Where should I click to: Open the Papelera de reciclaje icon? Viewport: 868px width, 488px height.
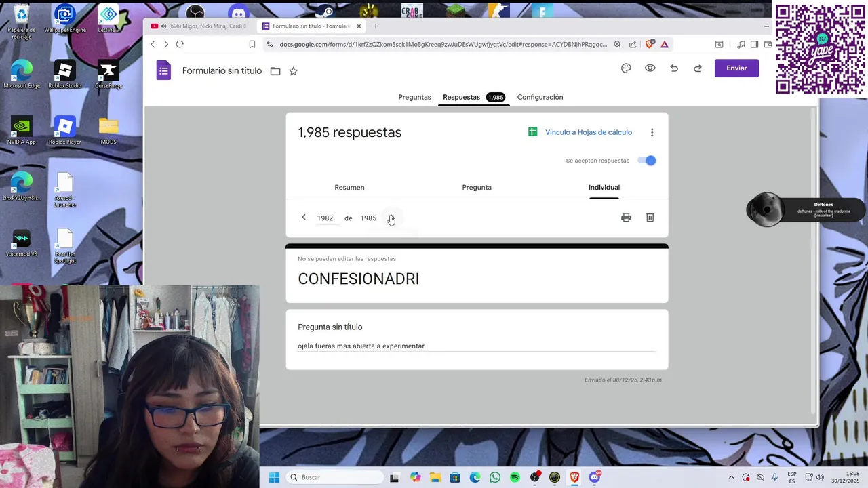point(21,20)
